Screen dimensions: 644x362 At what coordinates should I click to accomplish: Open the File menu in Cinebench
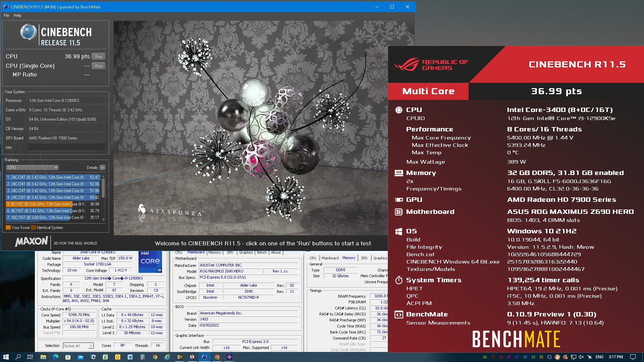coord(6,15)
